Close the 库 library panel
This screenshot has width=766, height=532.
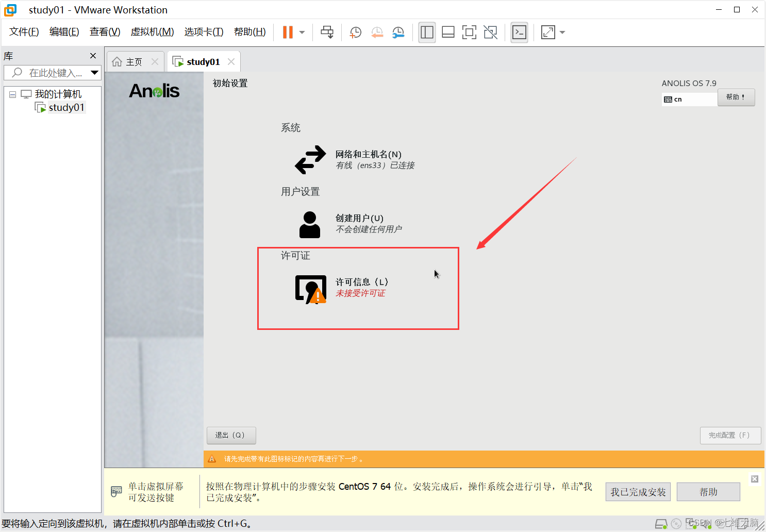pos(93,56)
